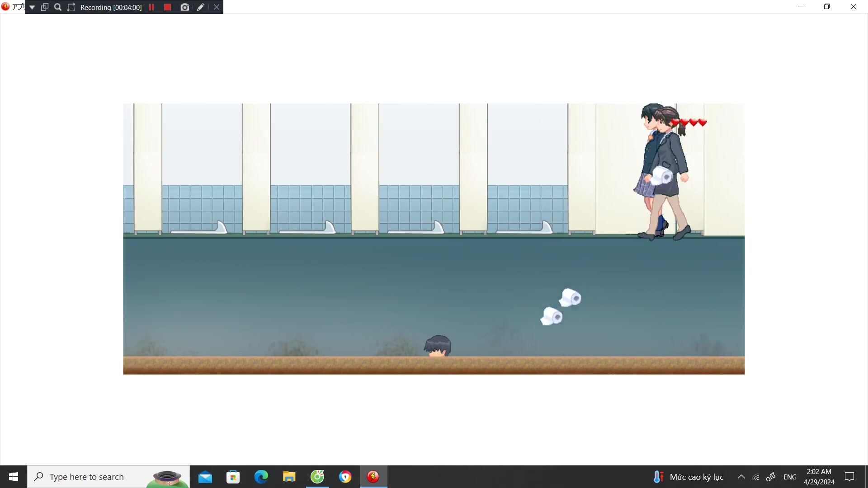Switch ENG input language indicator

click(790, 477)
